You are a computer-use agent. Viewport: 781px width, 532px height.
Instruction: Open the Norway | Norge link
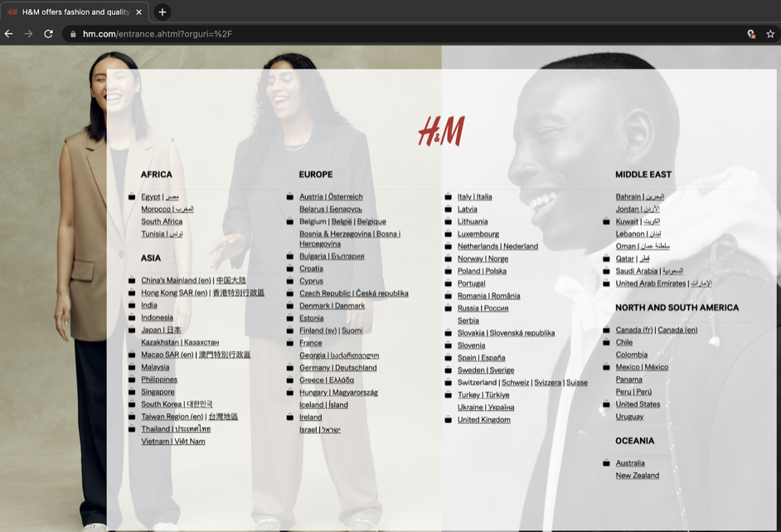coord(483,259)
